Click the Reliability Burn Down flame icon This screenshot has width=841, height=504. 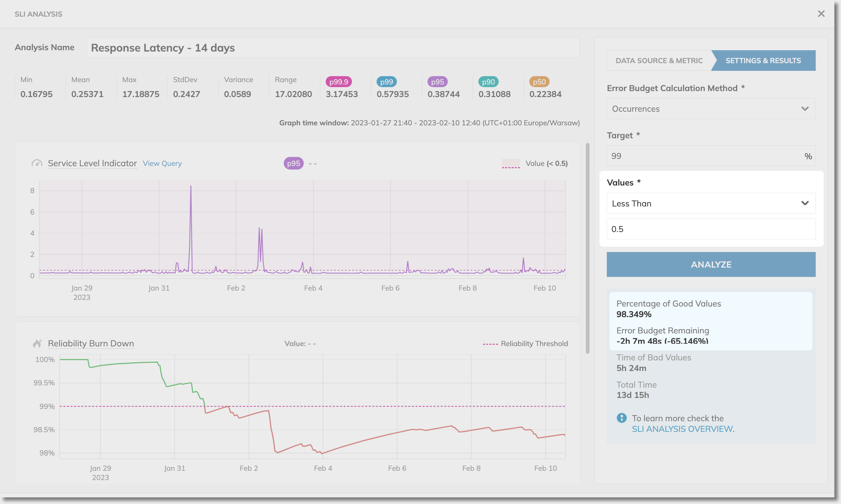pyautogui.click(x=37, y=343)
